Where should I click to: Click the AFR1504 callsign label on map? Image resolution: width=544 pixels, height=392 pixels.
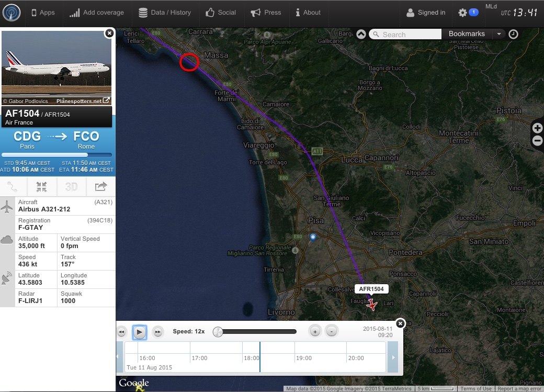(x=371, y=289)
